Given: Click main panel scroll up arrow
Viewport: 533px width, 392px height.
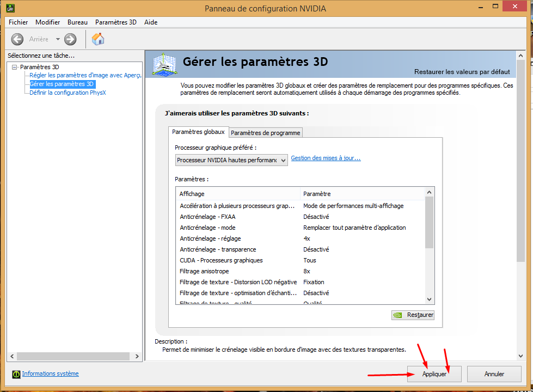Looking at the screenshot, I should [x=521, y=56].
